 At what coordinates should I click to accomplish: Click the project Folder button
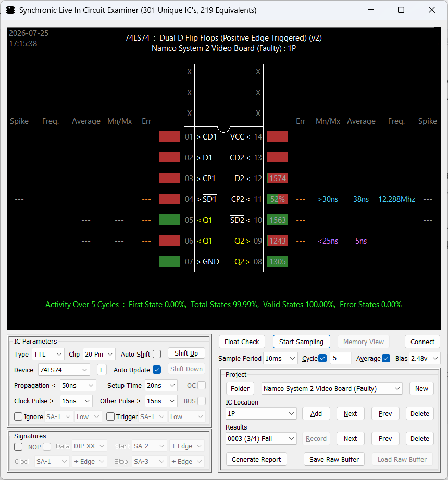click(x=240, y=388)
